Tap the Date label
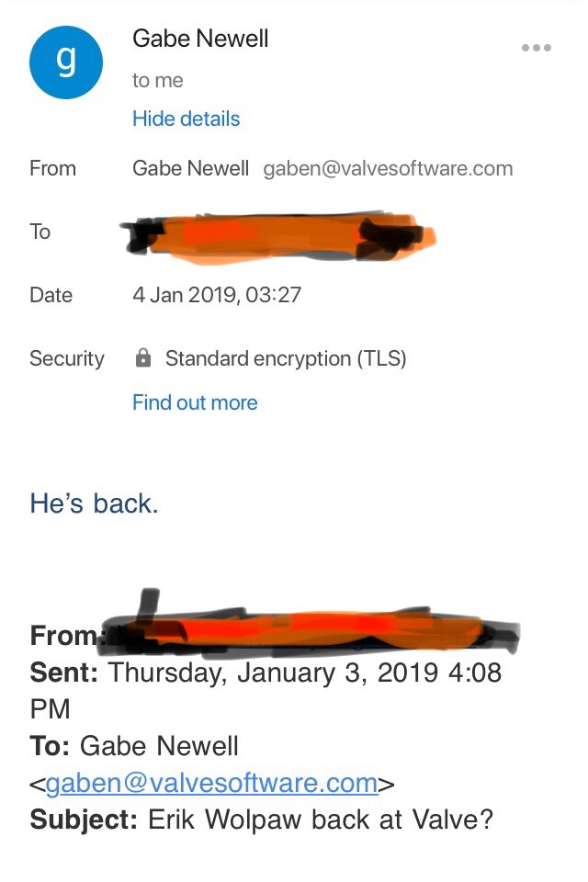Image resolution: width=588 pixels, height=882 pixels. click(51, 295)
